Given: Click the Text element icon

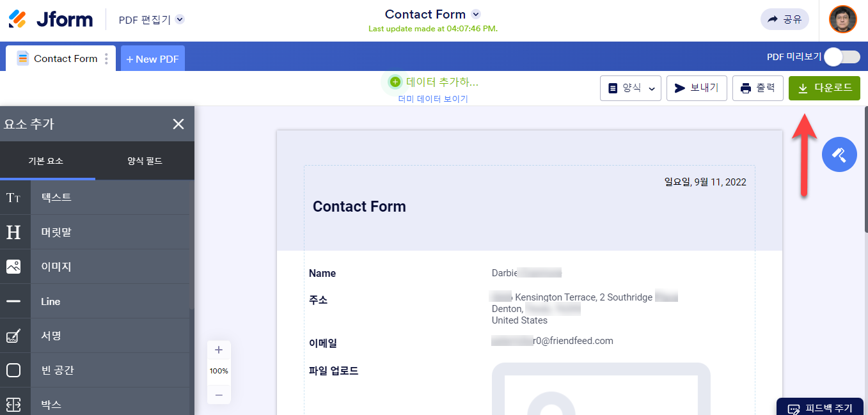Looking at the screenshot, I should (x=13, y=198).
